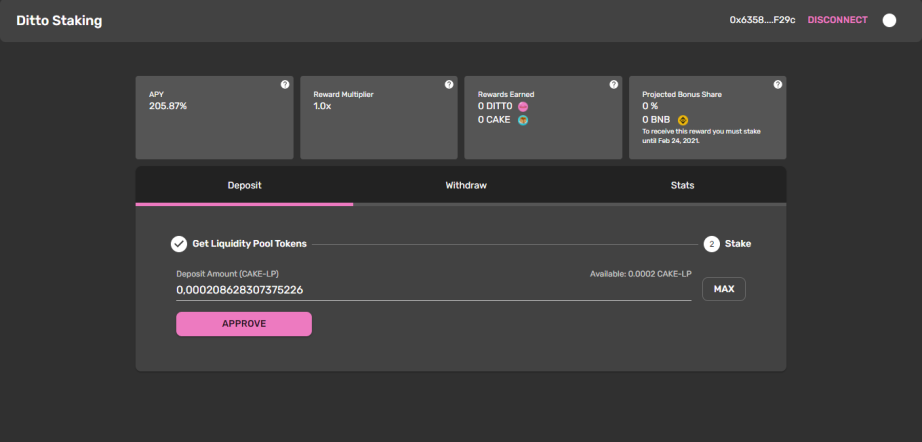Click the Rewards Earned heading
Screen dimensions: 922x442
point(506,94)
